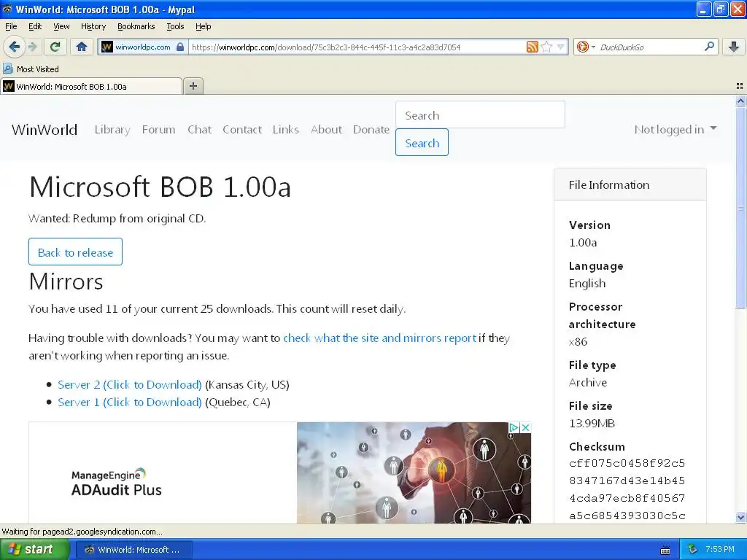
Task: Click the English language value
Action: (587, 284)
